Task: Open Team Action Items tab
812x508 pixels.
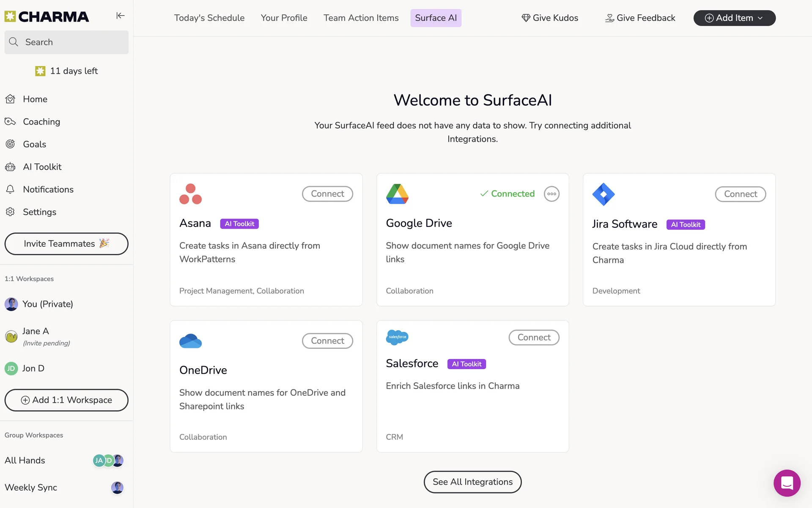Action: pyautogui.click(x=361, y=18)
